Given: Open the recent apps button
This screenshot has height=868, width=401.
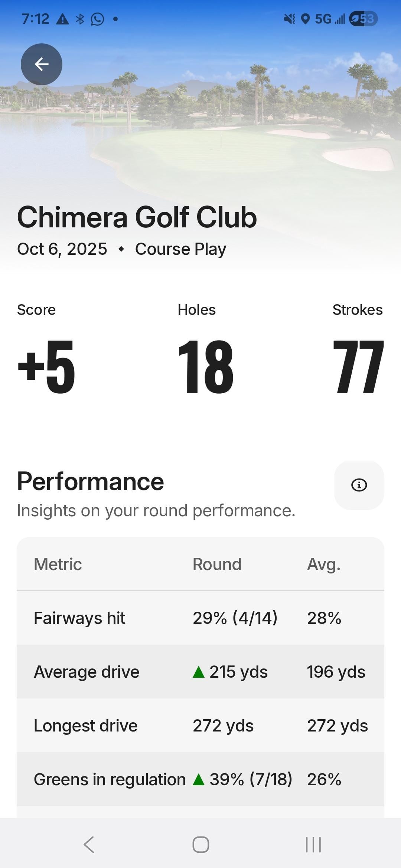Looking at the screenshot, I should (x=313, y=845).
